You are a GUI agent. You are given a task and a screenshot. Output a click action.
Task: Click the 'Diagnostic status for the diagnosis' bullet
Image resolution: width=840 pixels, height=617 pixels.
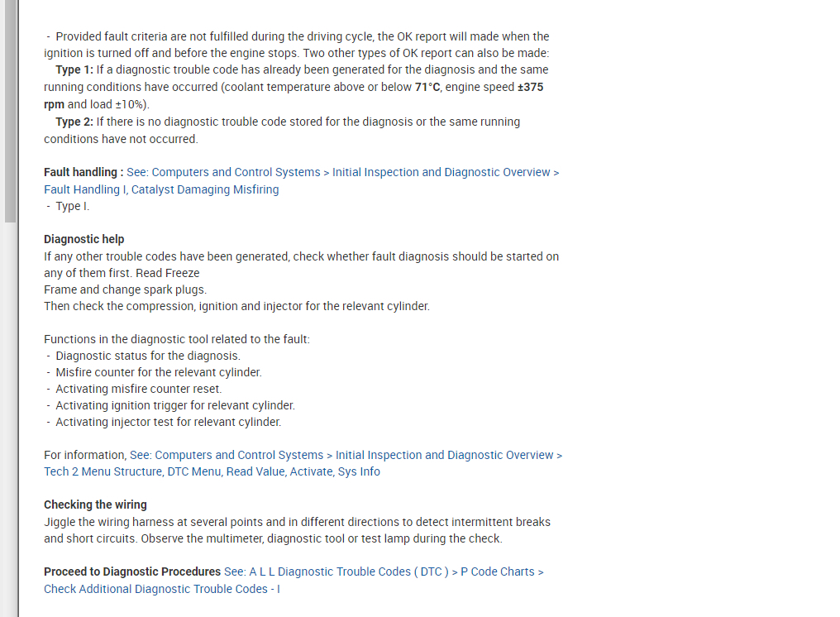[x=147, y=356]
